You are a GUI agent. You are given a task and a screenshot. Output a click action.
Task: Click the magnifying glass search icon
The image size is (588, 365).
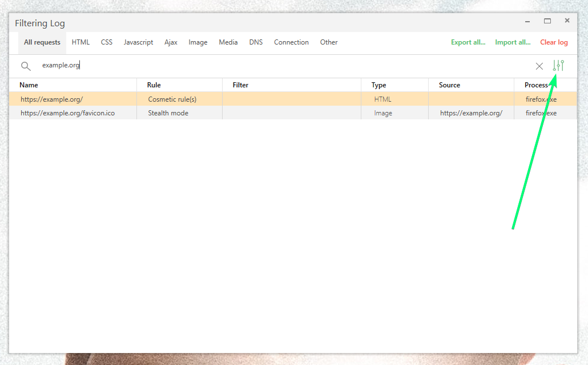point(26,66)
